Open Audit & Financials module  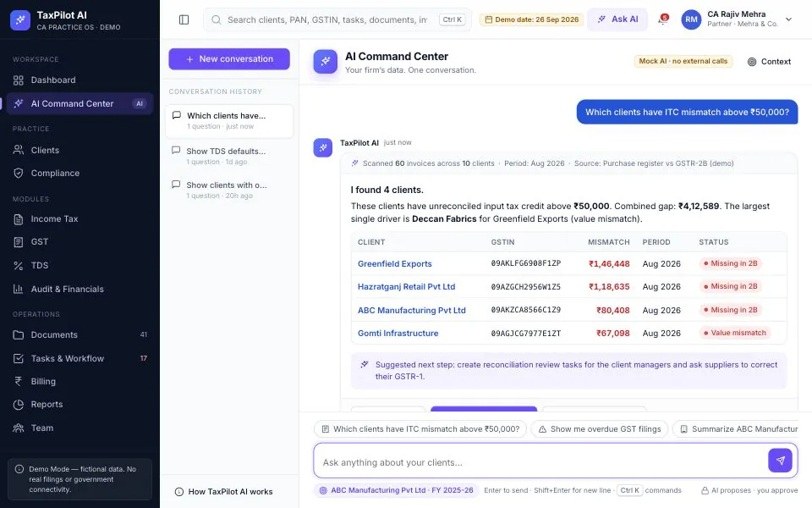click(x=80, y=289)
